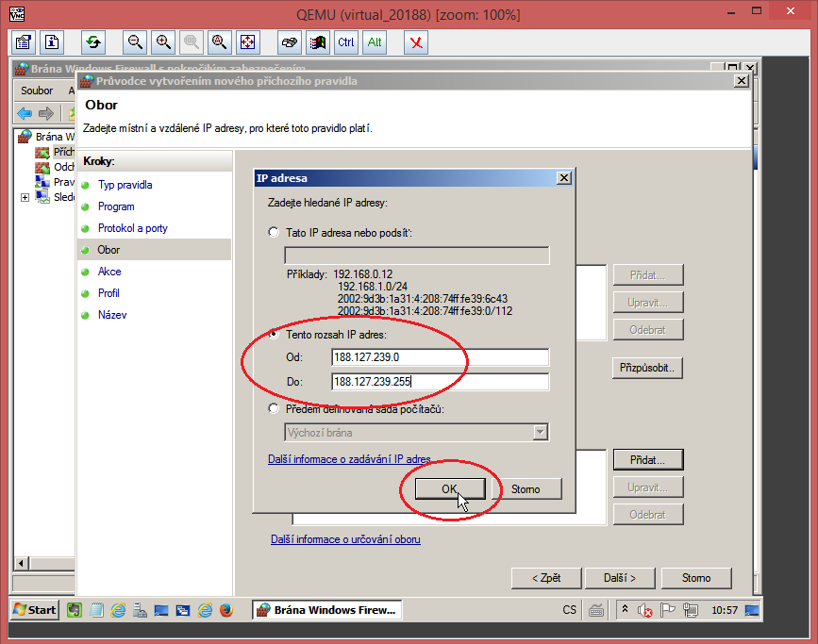Toggle the Ctrl key in the toolbar
The height and width of the screenshot is (644, 818).
point(346,42)
